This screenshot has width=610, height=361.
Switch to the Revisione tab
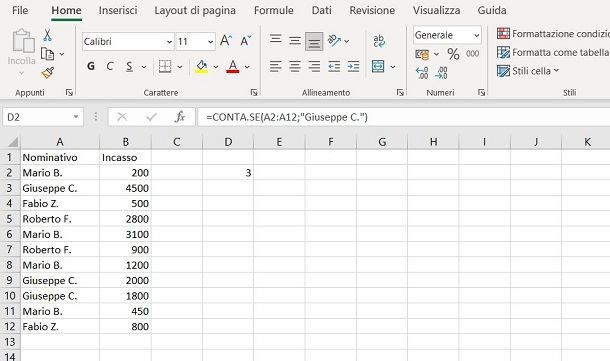(372, 10)
